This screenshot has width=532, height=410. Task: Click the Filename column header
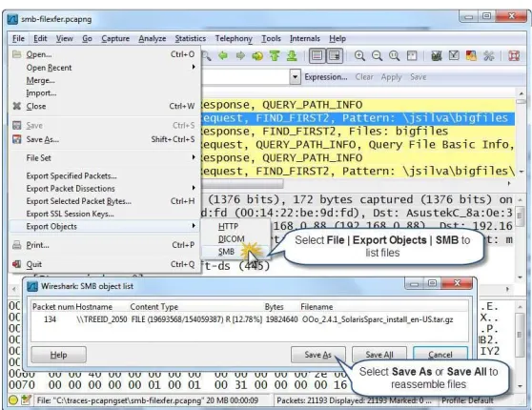click(x=383, y=307)
